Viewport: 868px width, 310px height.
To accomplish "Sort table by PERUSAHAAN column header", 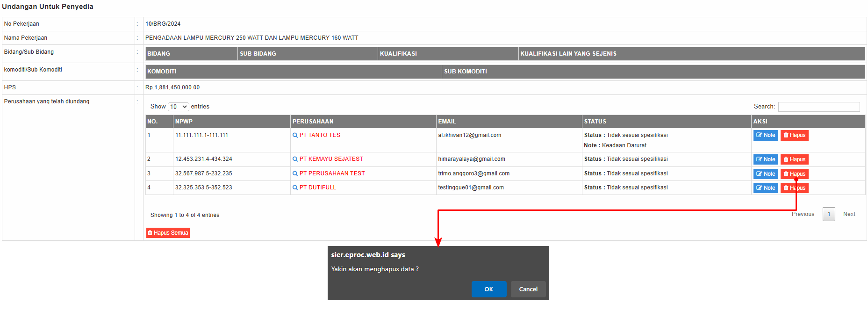I will click(x=313, y=122).
